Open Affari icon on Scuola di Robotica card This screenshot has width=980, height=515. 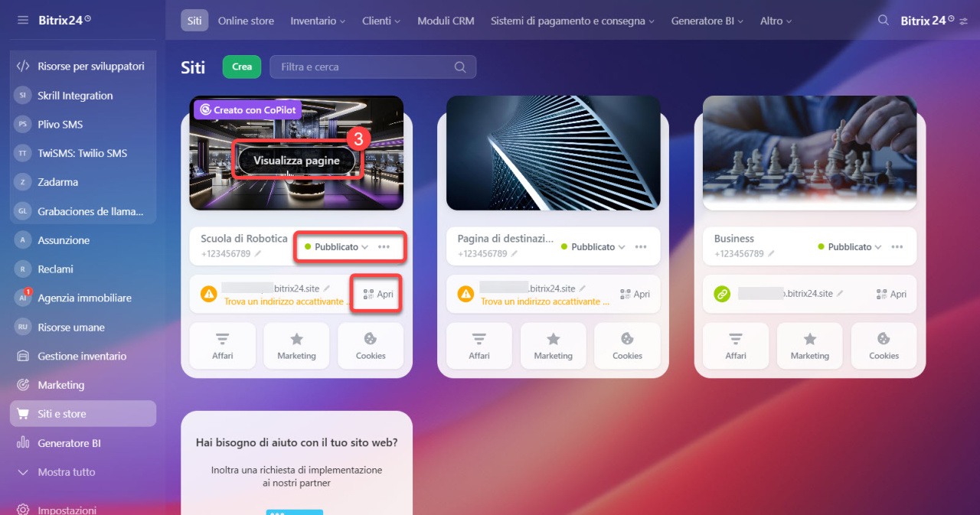pyautogui.click(x=223, y=346)
